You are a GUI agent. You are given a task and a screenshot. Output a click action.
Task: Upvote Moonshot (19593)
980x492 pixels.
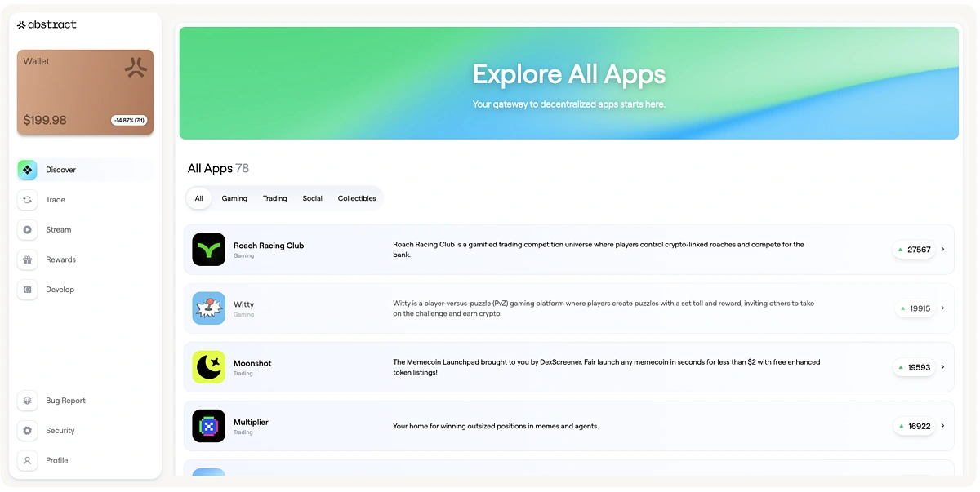click(x=914, y=367)
